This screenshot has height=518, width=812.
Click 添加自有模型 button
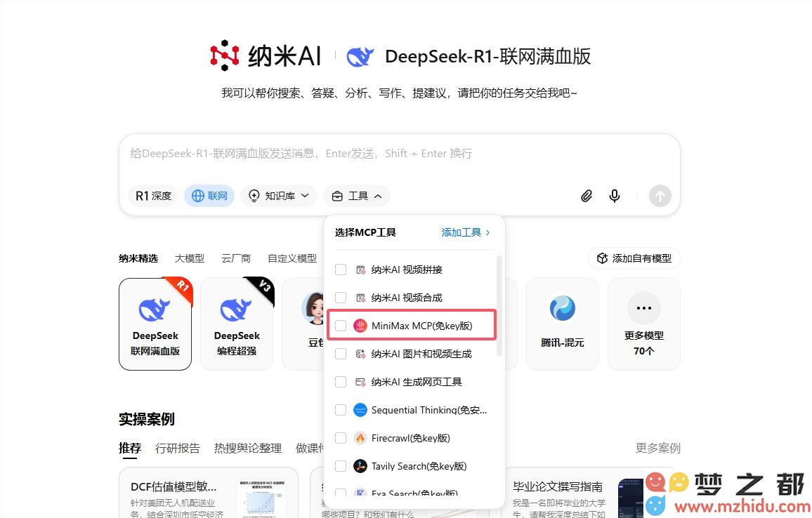click(x=634, y=258)
